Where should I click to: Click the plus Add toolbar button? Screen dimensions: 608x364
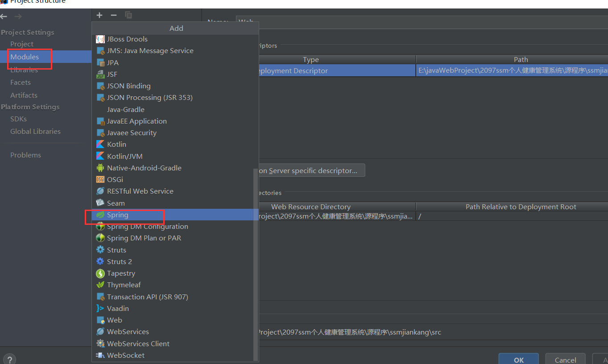click(99, 15)
